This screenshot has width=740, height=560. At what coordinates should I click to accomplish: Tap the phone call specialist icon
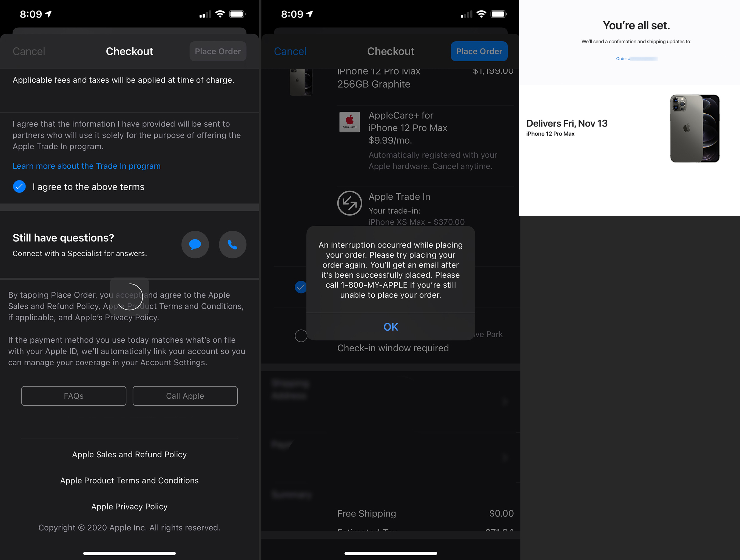[x=232, y=244]
